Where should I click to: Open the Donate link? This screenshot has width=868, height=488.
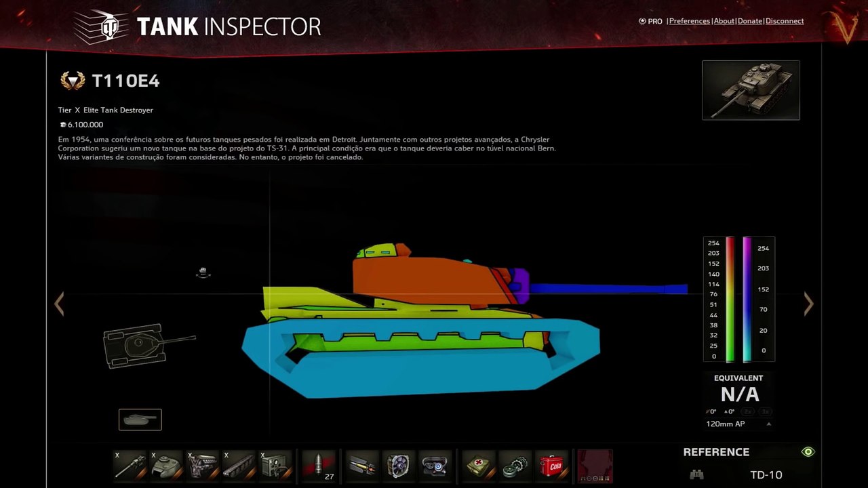pos(750,21)
